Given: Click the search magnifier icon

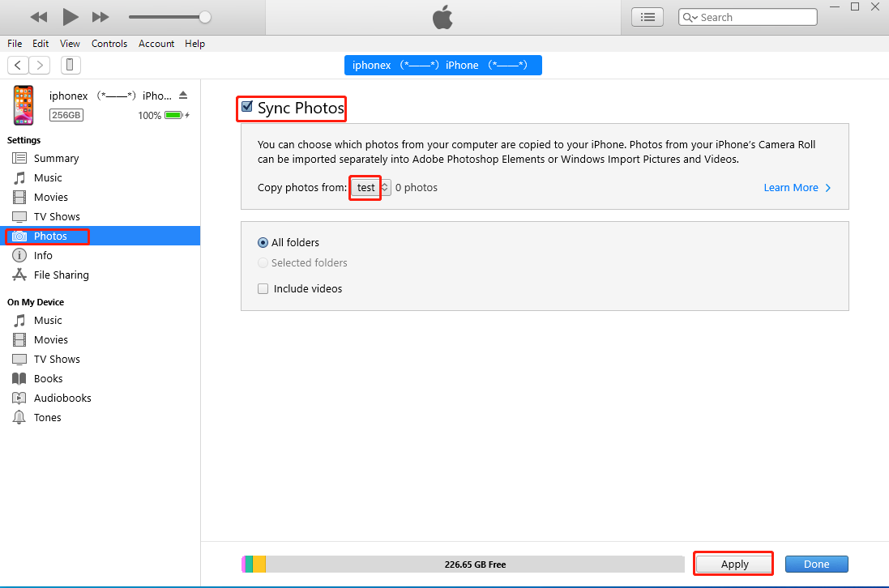Looking at the screenshot, I should click(x=690, y=18).
